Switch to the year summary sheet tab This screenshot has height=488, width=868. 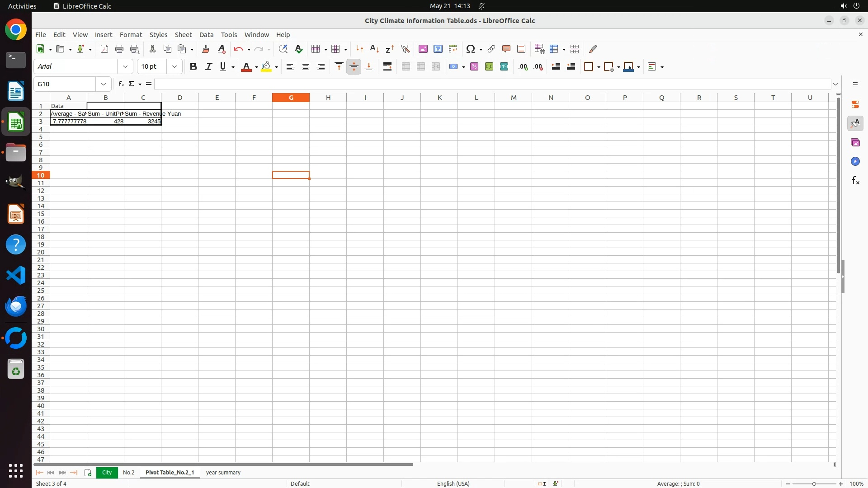point(223,473)
